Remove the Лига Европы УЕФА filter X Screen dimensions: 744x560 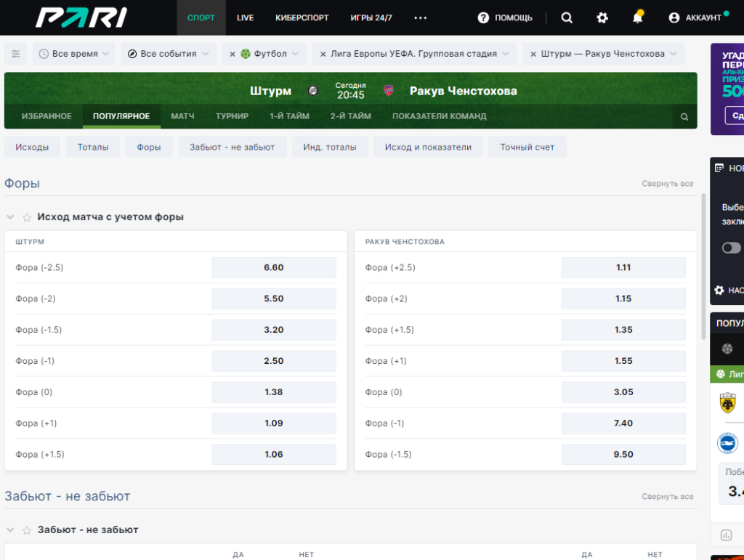click(x=323, y=54)
